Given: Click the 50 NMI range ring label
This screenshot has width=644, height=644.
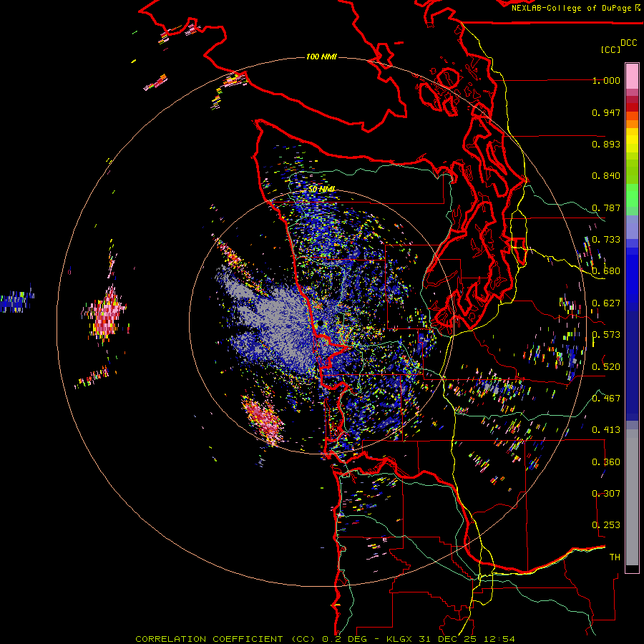Looking at the screenshot, I should (x=321, y=190).
